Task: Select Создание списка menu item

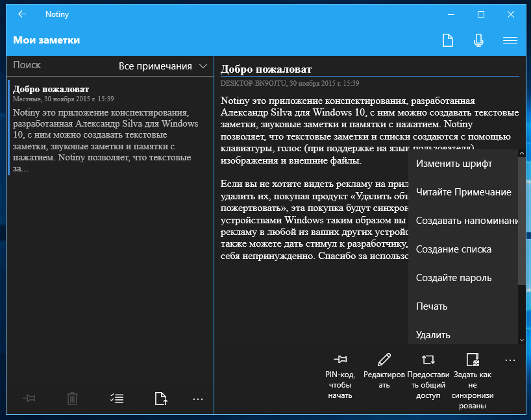Action: (463, 249)
